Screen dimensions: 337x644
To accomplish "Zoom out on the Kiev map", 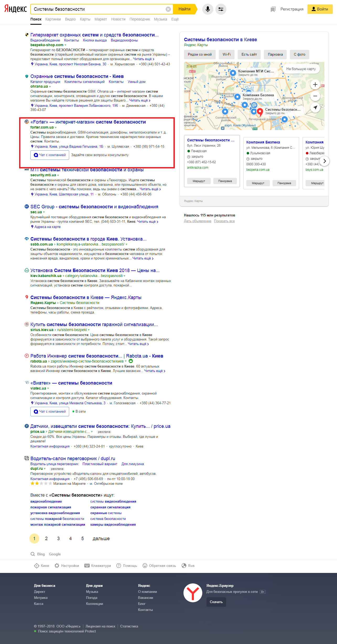I will pyautogui.click(x=315, y=96).
